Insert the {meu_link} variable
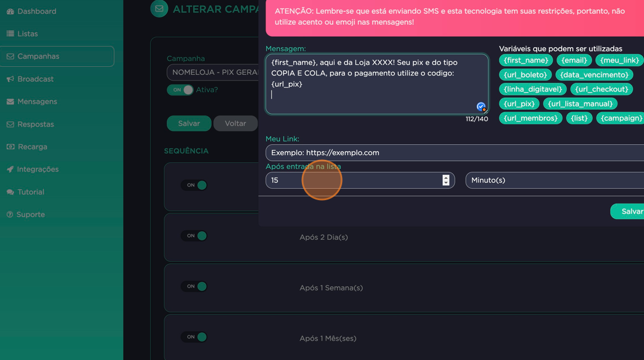This screenshot has width=644, height=360. point(619,60)
